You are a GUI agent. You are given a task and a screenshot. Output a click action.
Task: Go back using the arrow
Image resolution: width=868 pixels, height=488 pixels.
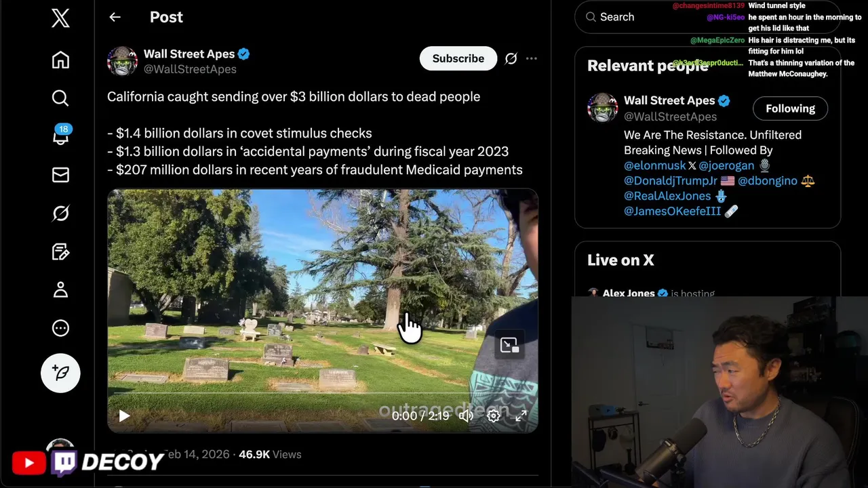pos(115,17)
